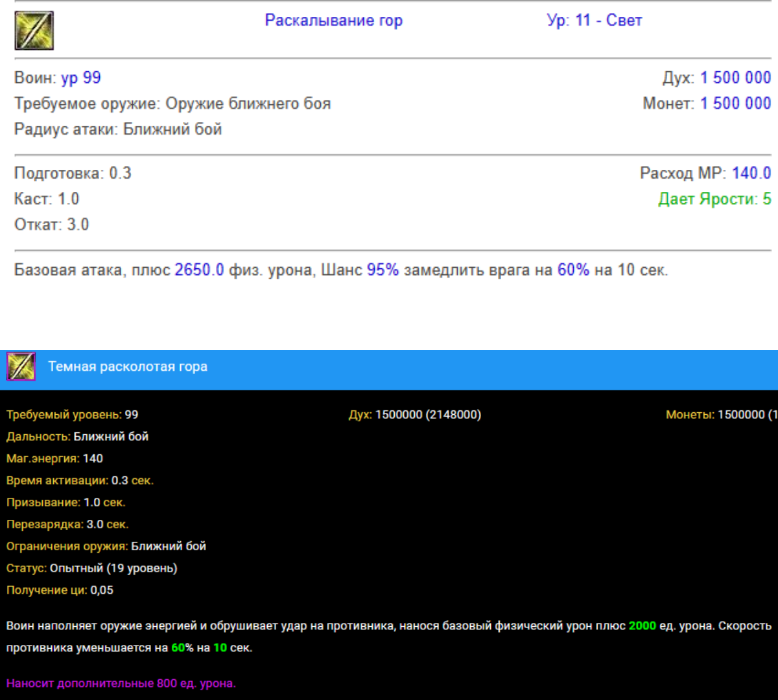Click the purple additional 800 damage text

[x=121, y=684]
